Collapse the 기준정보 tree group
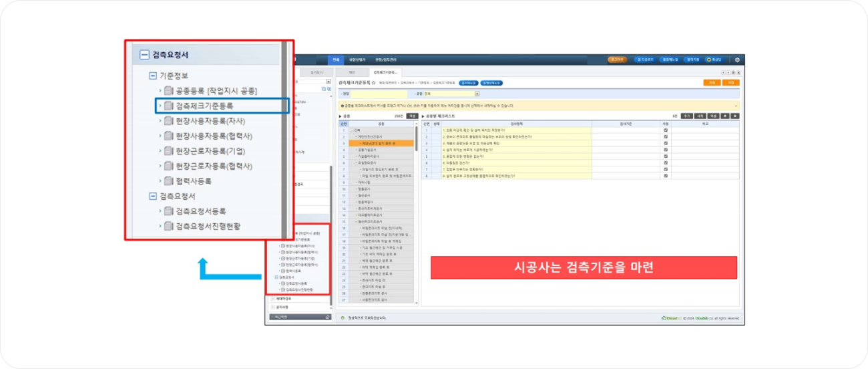The width and height of the screenshot is (868, 369). click(x=153, y=76)
